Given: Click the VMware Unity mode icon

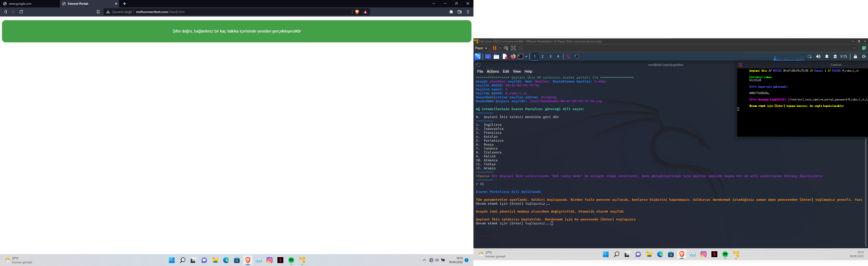Looking at the screenshot, I should (521, 48).
